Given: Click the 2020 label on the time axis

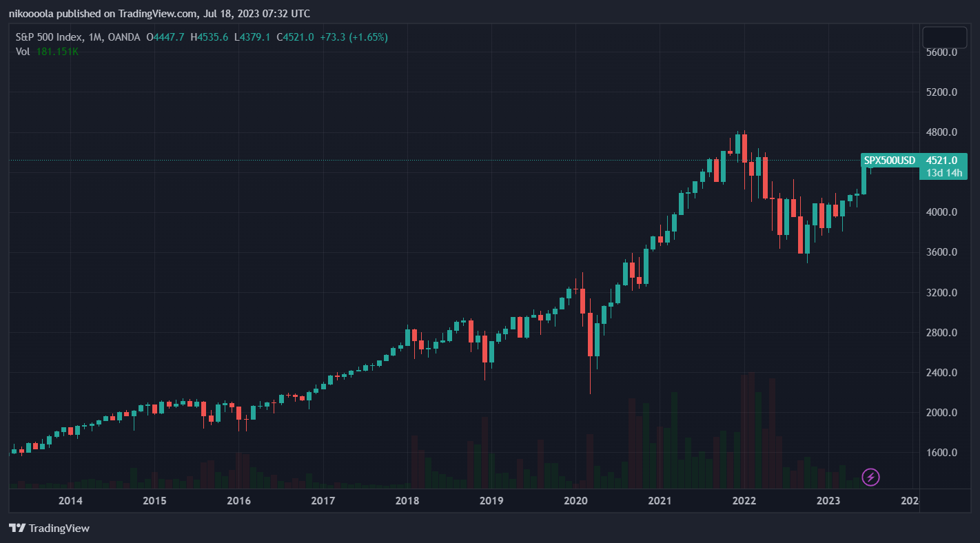Looking at the screenshot, I should tap(575, 501).
